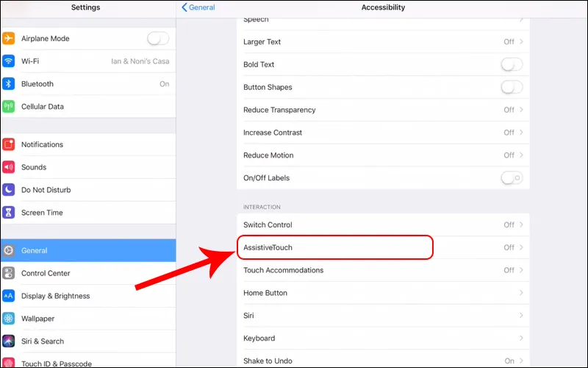Tap the Display & Brightness AA icon

[8, 296]
